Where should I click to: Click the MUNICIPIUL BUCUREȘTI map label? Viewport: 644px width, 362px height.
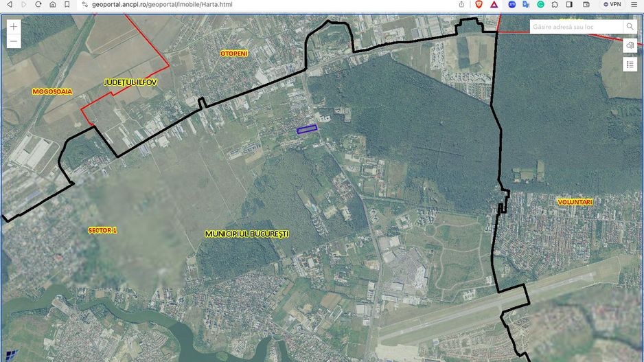[x=247, y=234]
